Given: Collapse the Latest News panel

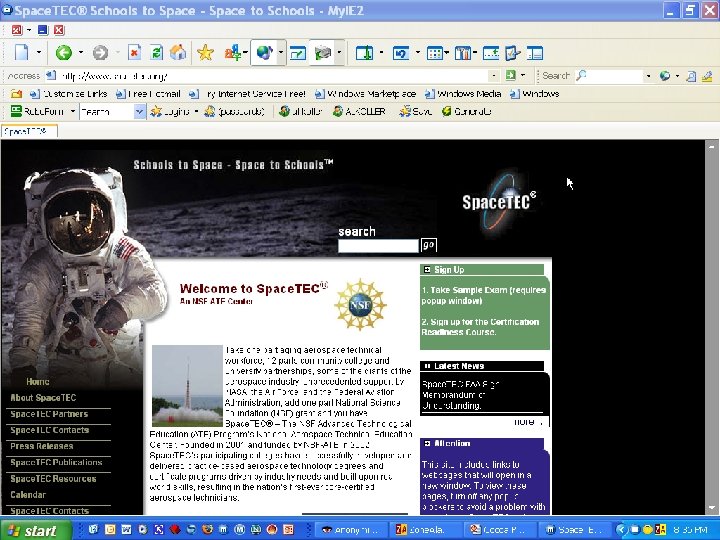Looking at the screenshot, I should pos(427,366).
